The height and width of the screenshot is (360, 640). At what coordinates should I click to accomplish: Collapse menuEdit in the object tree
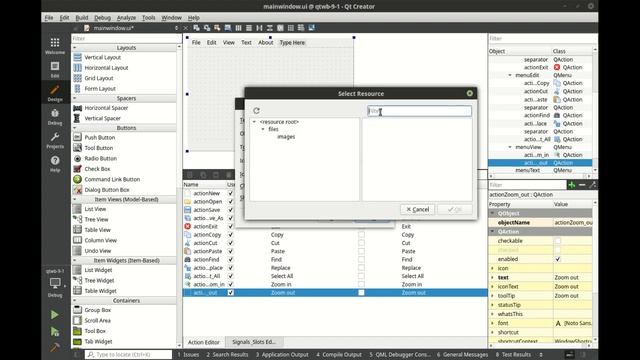point(510,75)
